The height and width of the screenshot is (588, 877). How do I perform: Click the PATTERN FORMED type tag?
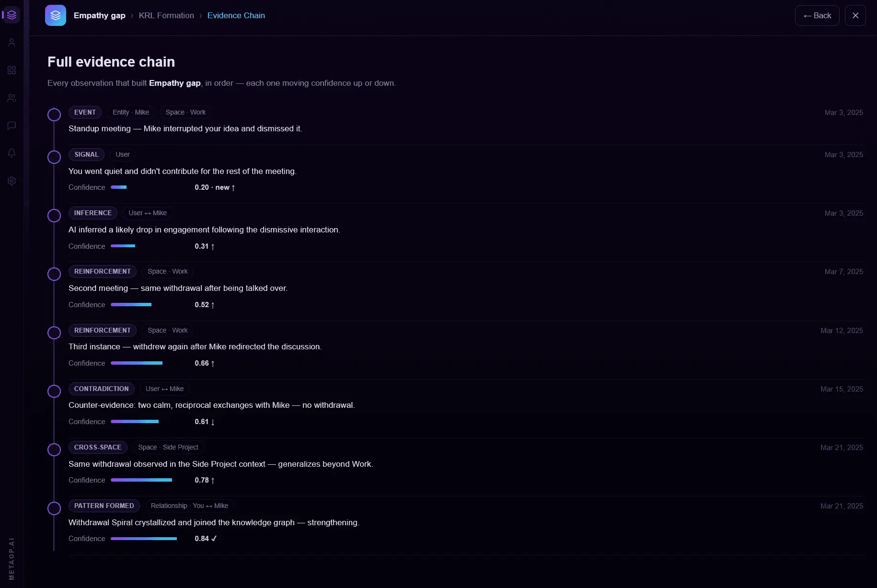[x=104, y=506]
